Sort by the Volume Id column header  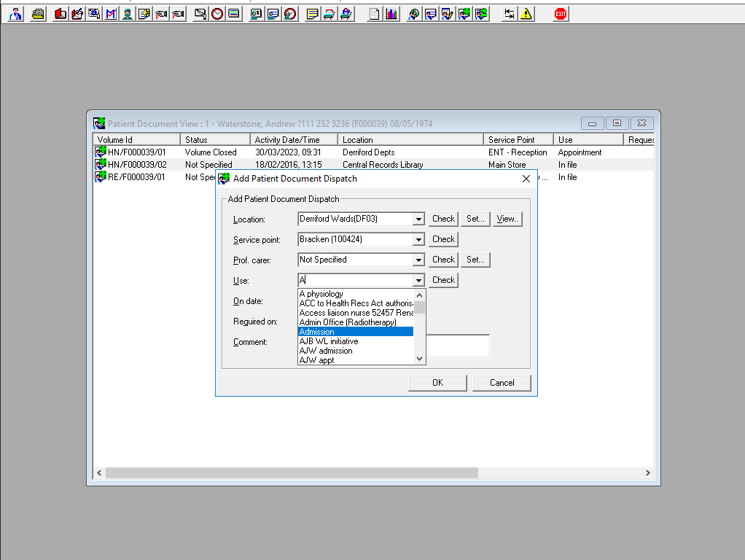click(x=137, y=140)
